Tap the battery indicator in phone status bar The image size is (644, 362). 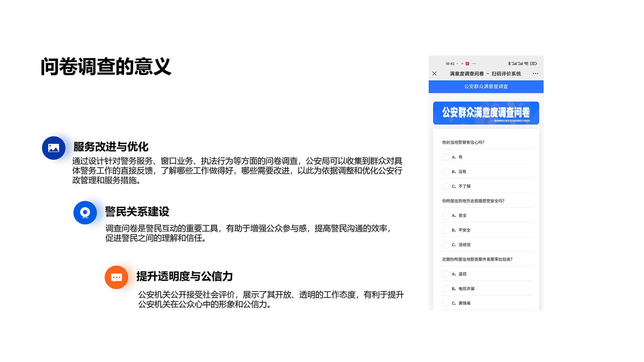click(533, 63)
